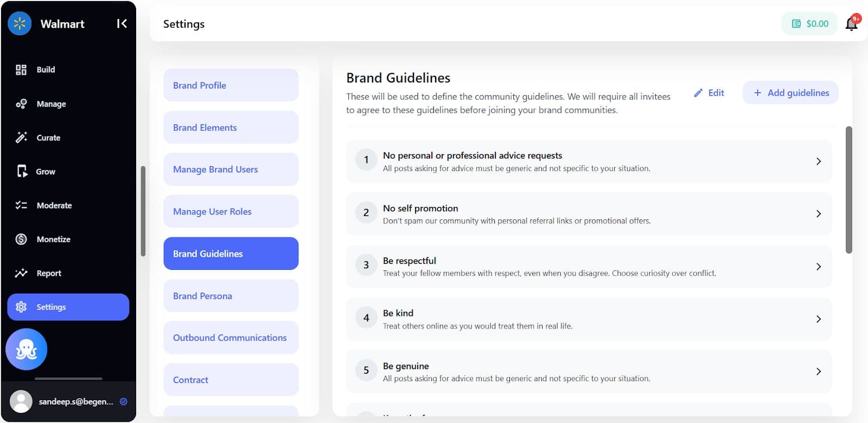Click Edit to modify guidelines

[709, 93]
